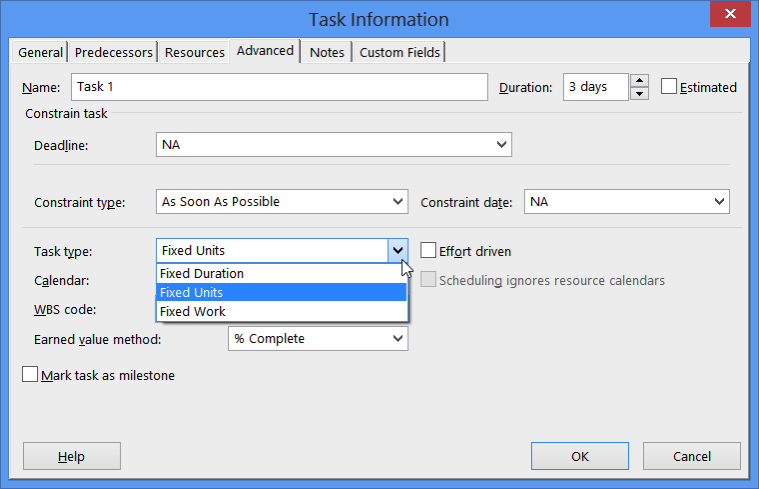Go to the Resources tab
759x489 pixels.
click(194, 52)
